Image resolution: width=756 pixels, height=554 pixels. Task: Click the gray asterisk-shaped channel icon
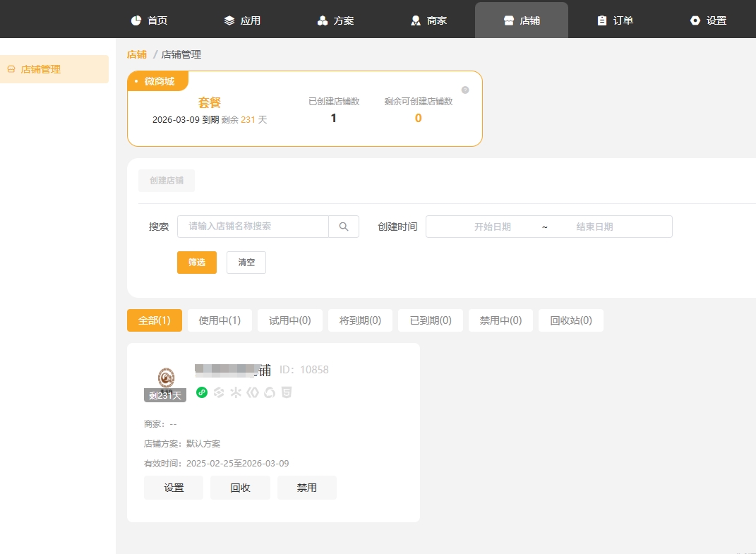(236, 392)
